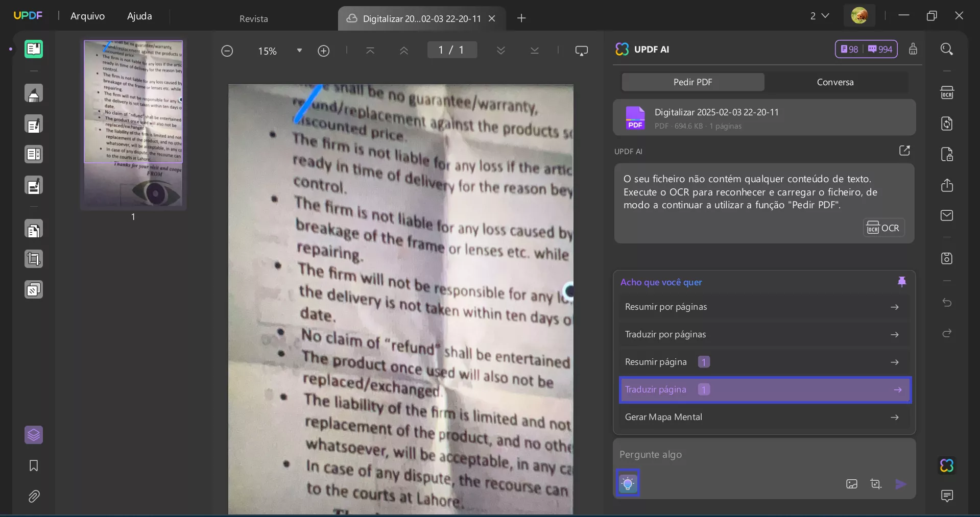Open the Comment markup tool
Image resolution: width=980 pixels, height=517 pixels.
pos(34,93)
